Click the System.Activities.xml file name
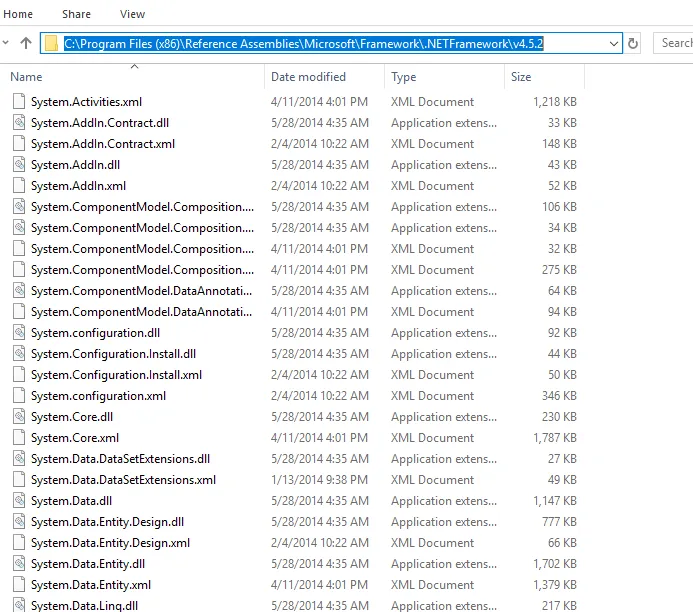 pyautogui.click(x=86, y=102)
